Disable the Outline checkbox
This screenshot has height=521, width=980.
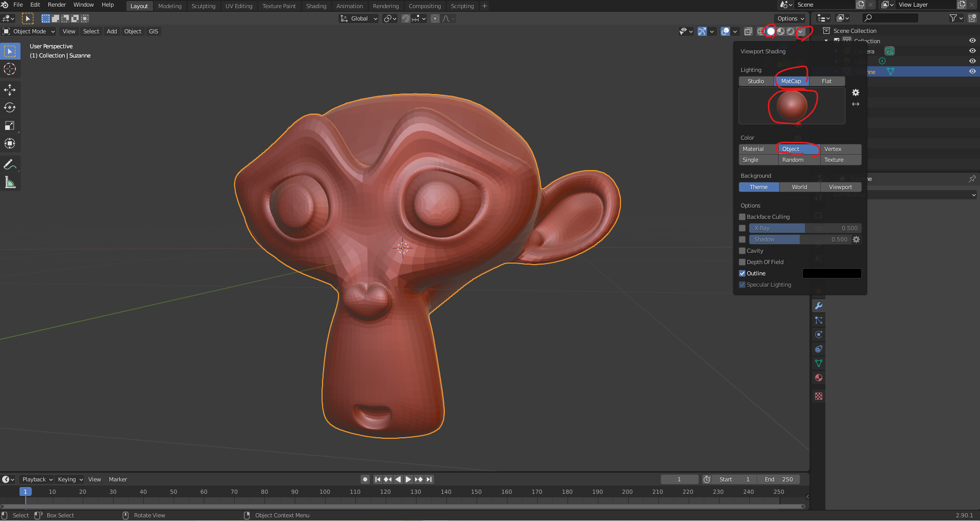click(x=742, y=273)
